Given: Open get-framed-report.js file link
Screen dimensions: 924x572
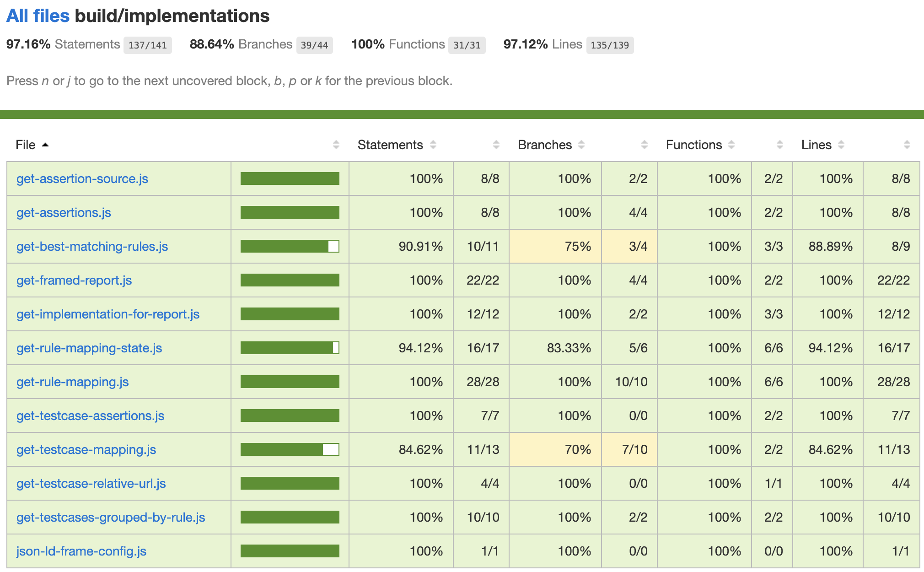Looking at the screenshot, I should click(x=74, y=281).
